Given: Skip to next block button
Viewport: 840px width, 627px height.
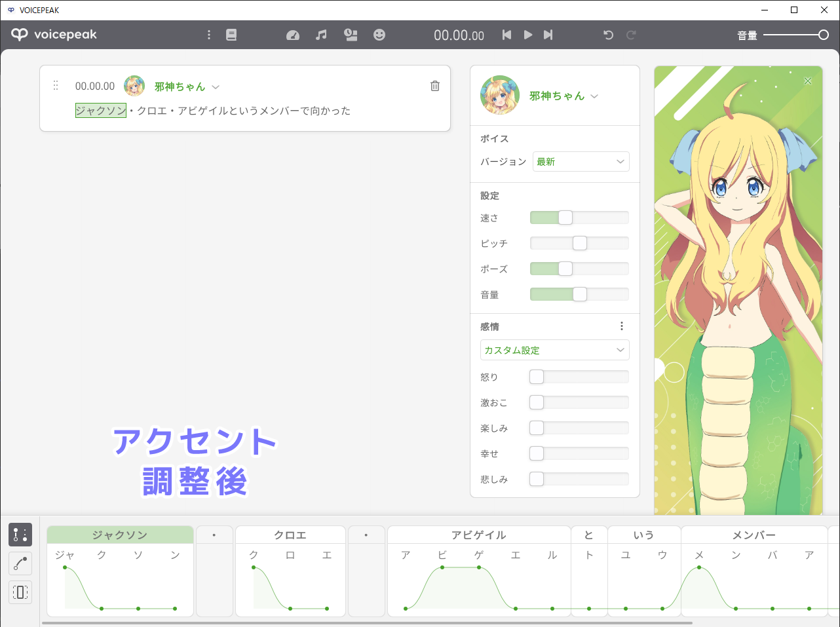Looking at the screenshot, I should 548,35.
